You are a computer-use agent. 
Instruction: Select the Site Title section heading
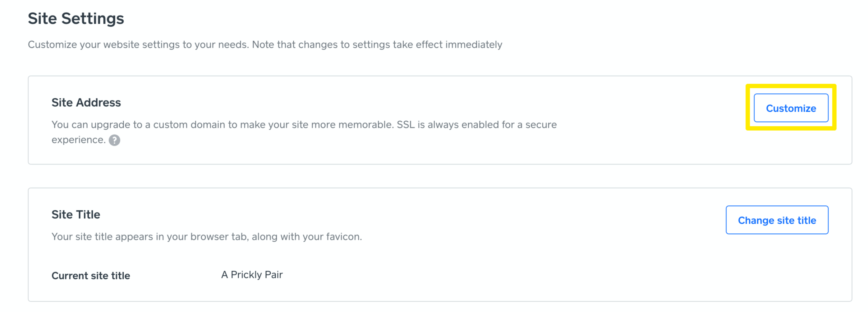tap(75, 215)
